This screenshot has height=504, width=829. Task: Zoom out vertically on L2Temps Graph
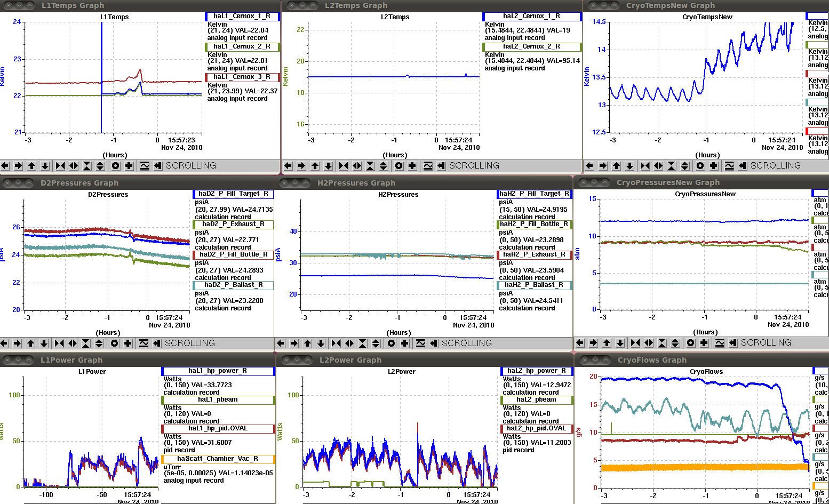click(x=384, y=166)
